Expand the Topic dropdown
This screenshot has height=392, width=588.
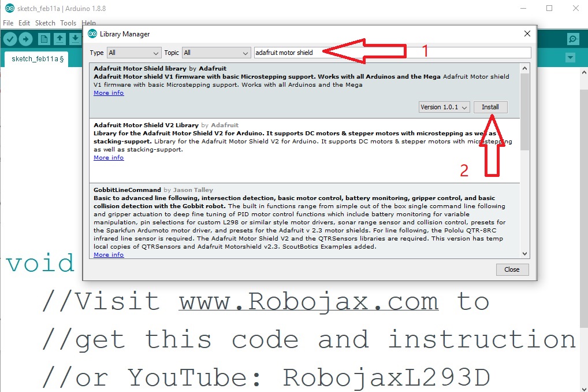point(216,53)
